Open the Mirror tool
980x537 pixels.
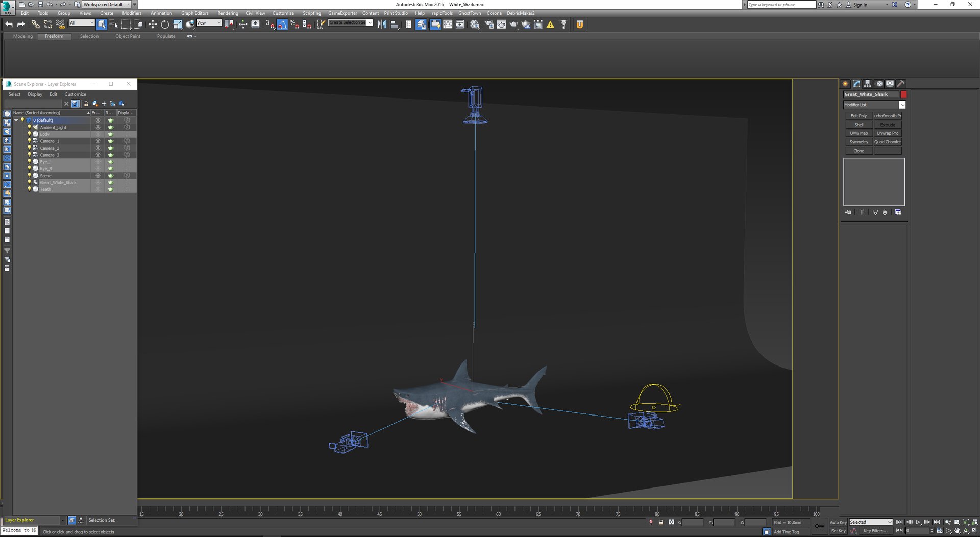click(x=381, y=24)
